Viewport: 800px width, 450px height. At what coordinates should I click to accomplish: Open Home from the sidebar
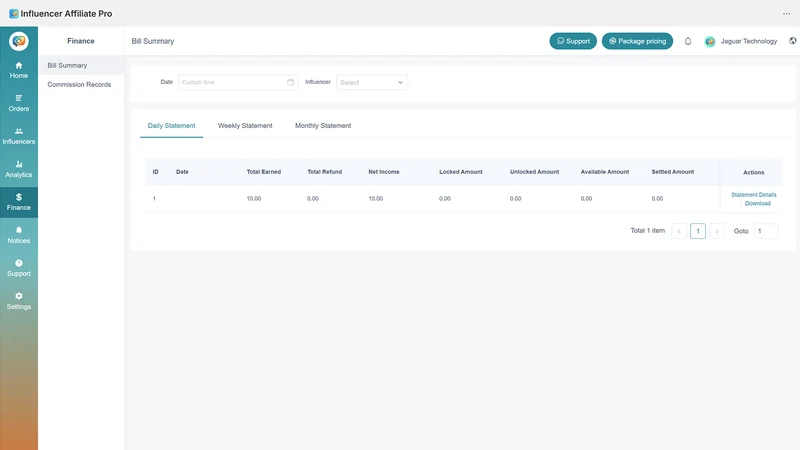tap(18, 70)
